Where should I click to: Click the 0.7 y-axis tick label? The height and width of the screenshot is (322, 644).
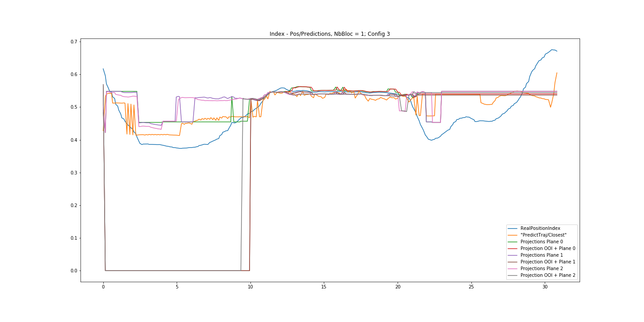coord(73,42)
